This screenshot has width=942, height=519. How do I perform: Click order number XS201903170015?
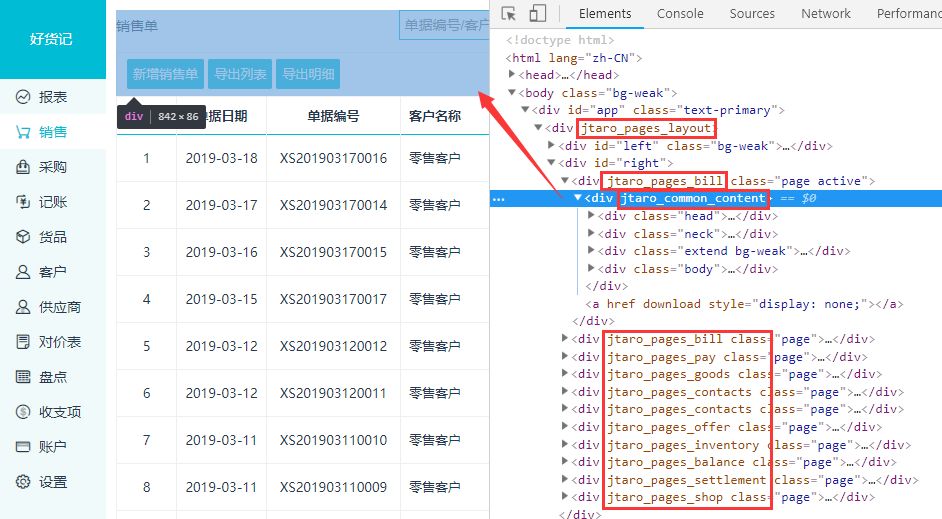tap(333, 252)
